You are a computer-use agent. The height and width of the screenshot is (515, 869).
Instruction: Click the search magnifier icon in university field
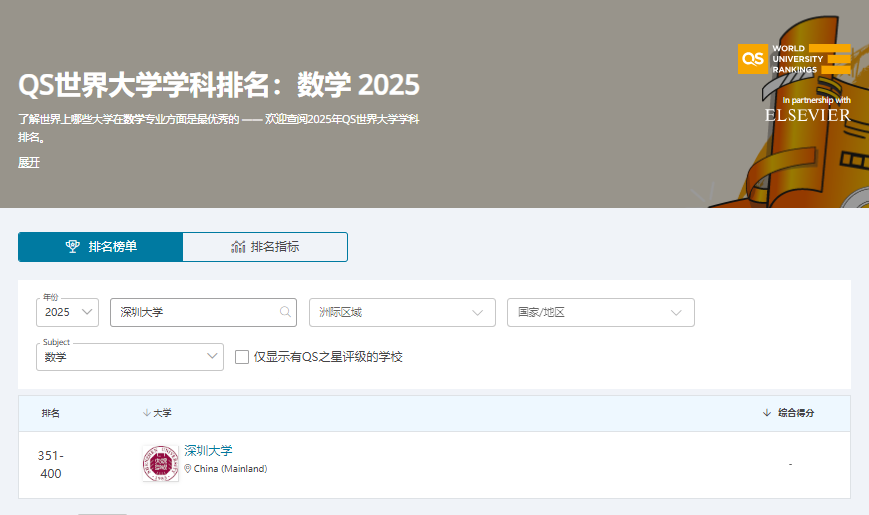coord(286,312)
